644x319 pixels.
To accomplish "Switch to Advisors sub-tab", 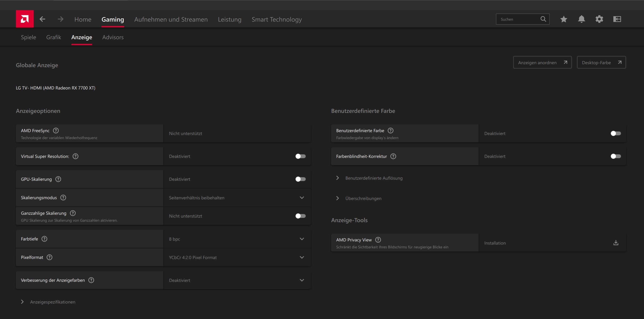I will point(113,37).
